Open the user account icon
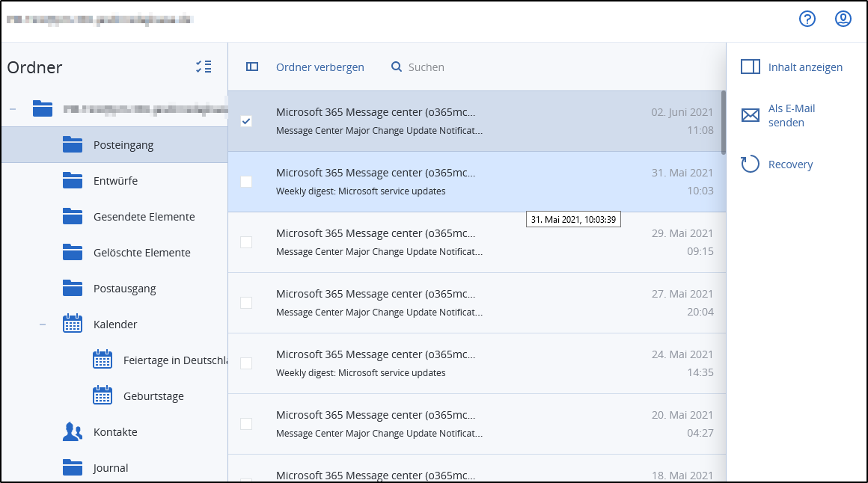 pos(843,19)
